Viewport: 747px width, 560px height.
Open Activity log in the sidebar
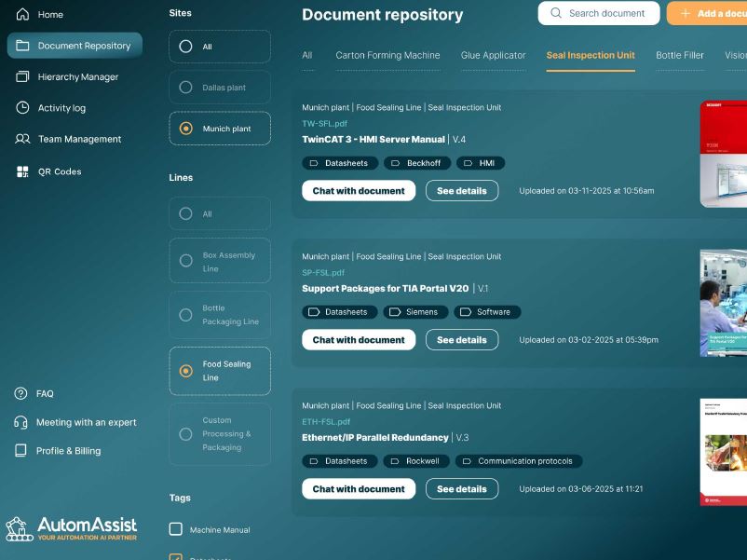tap(61, 108)
